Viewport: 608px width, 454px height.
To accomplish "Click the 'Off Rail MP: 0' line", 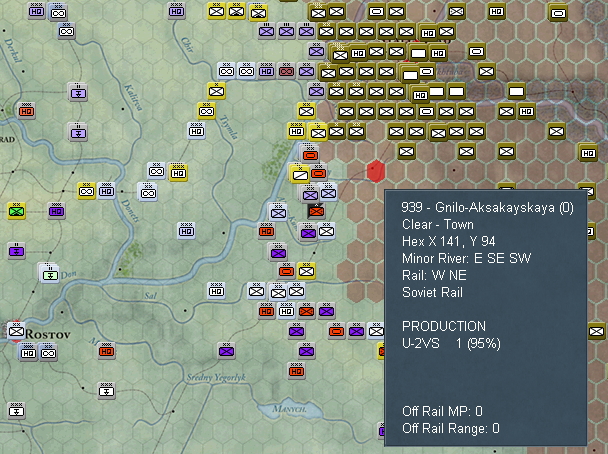I will [x=442, y=411].
